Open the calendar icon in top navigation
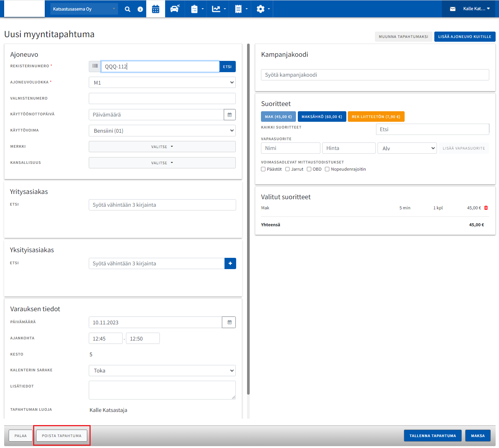This screenshot has height=448, width=499. 156,9
